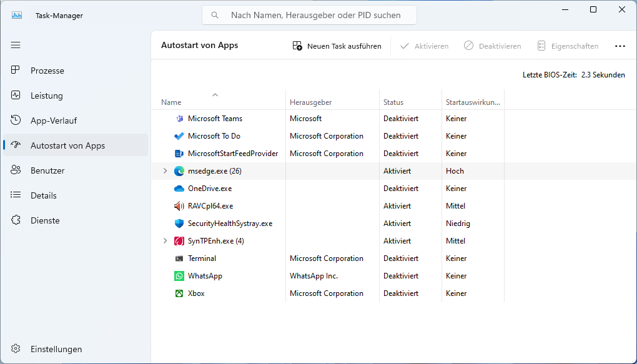Click the WhatsApp app icon

coord(179,276)
